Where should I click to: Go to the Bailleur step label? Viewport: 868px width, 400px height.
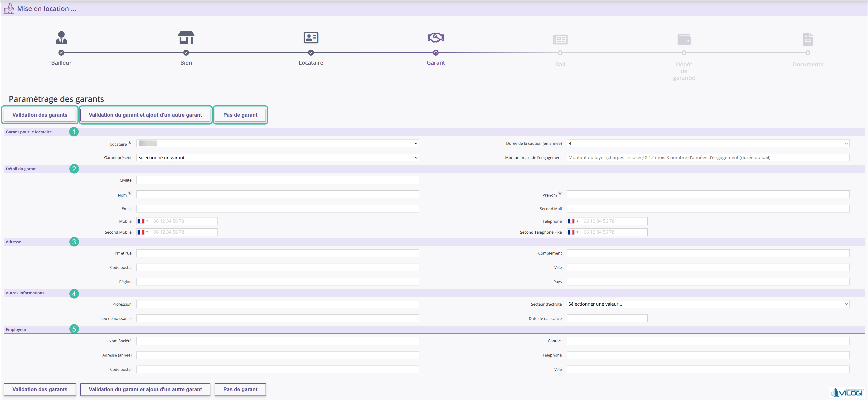[61, 63]
